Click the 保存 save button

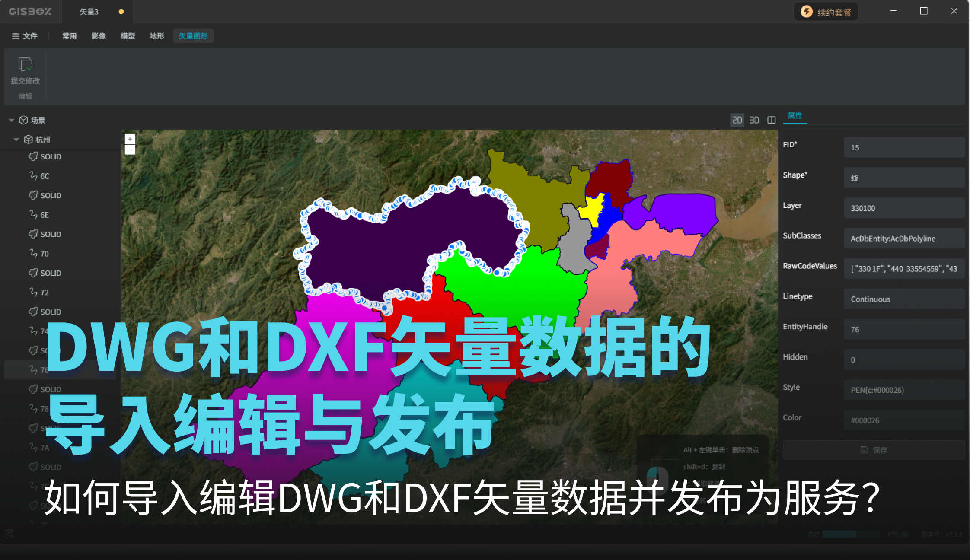pos(874,450)
